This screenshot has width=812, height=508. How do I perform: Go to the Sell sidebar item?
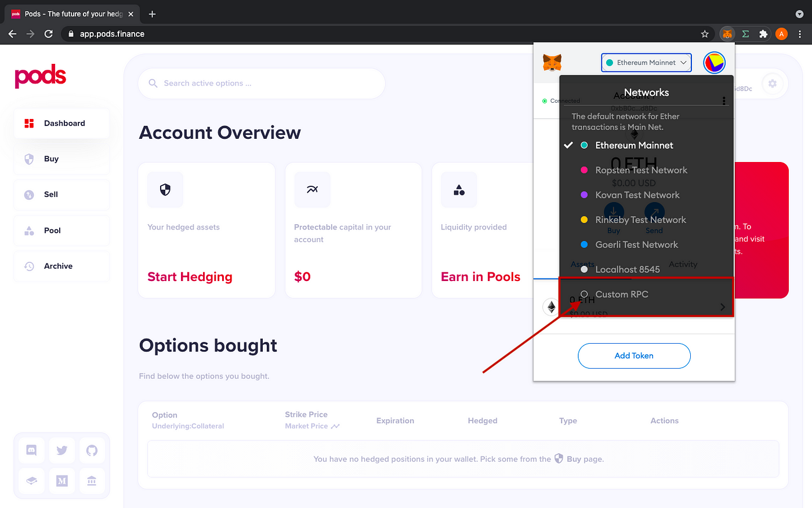[x=61, y=194]
